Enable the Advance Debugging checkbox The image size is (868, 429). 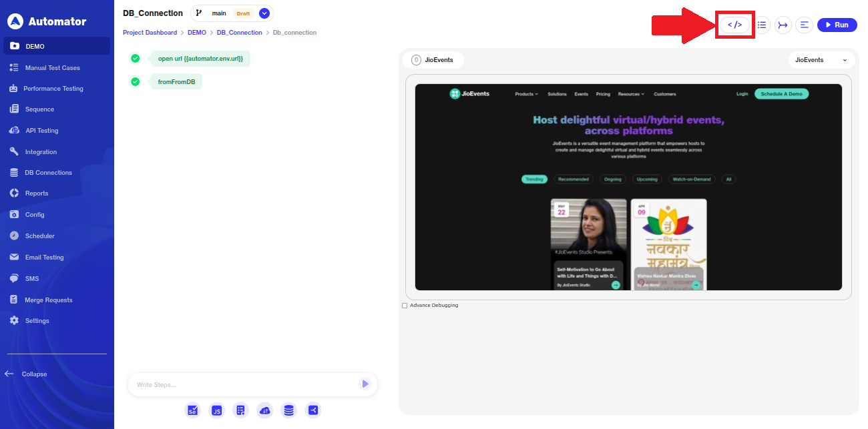click(405, 306)
